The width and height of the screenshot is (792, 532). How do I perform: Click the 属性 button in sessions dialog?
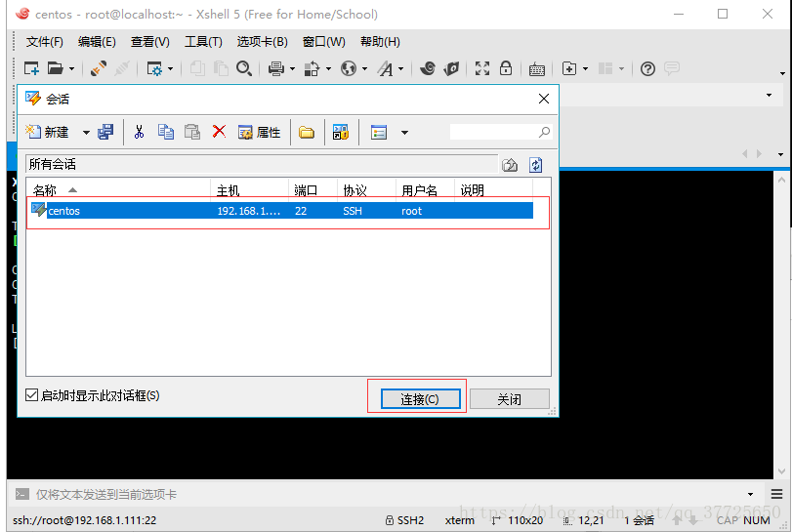[x=259, y=132]
